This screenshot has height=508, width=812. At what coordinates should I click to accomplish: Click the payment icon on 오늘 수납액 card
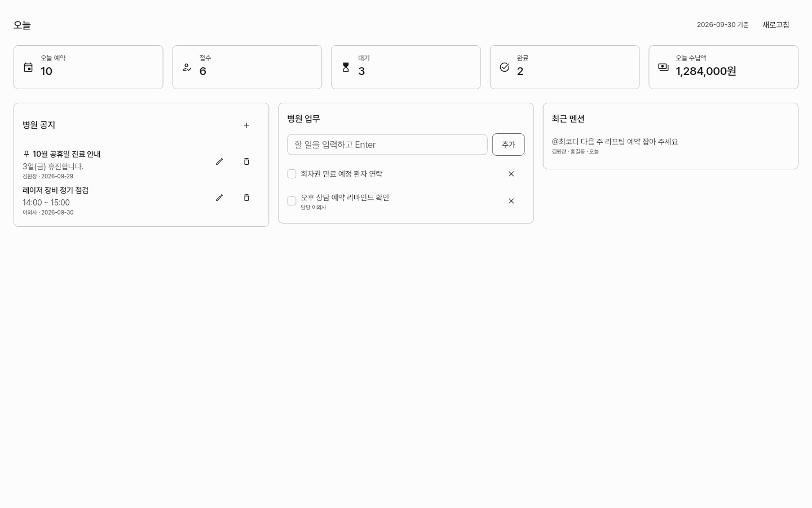pos(664,67)
